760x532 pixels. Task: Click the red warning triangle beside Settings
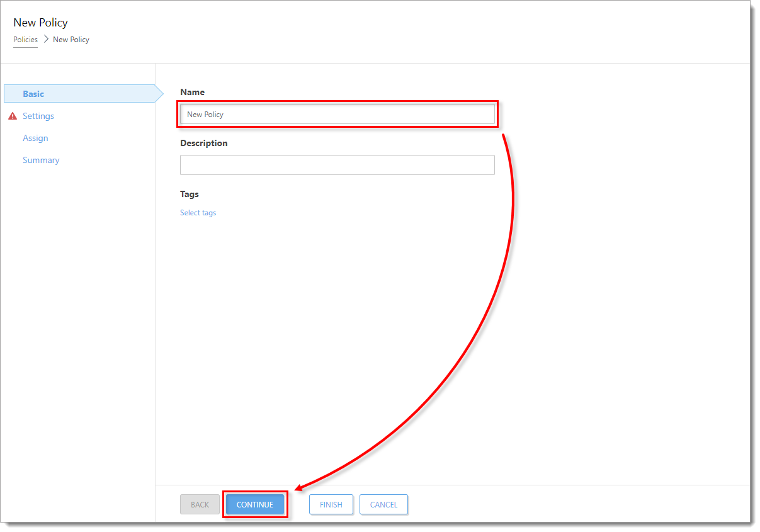click(x=13, y=116)
